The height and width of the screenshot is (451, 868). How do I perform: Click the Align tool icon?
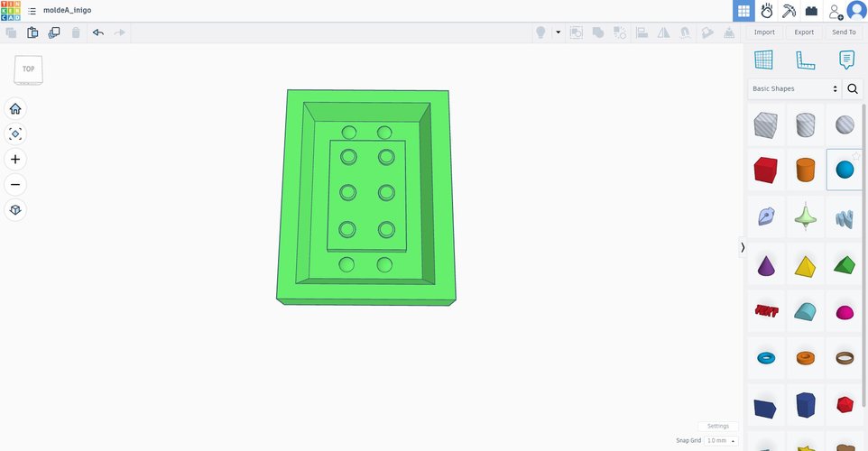(x=642, y=32)
